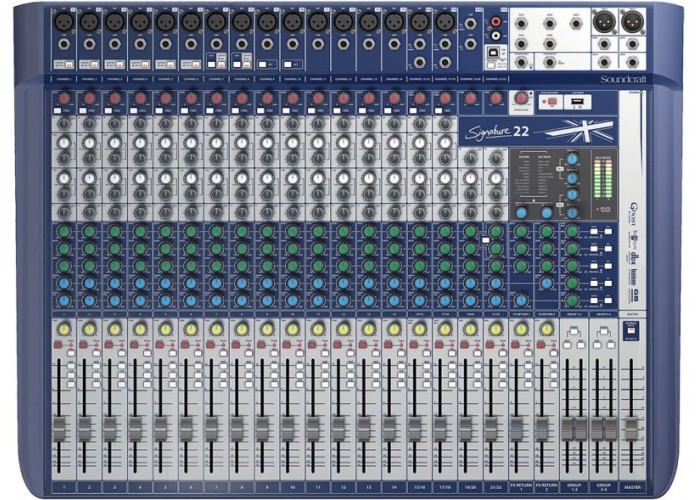
Task: Click the channel 6 fader cap
Action: (186, 429)
